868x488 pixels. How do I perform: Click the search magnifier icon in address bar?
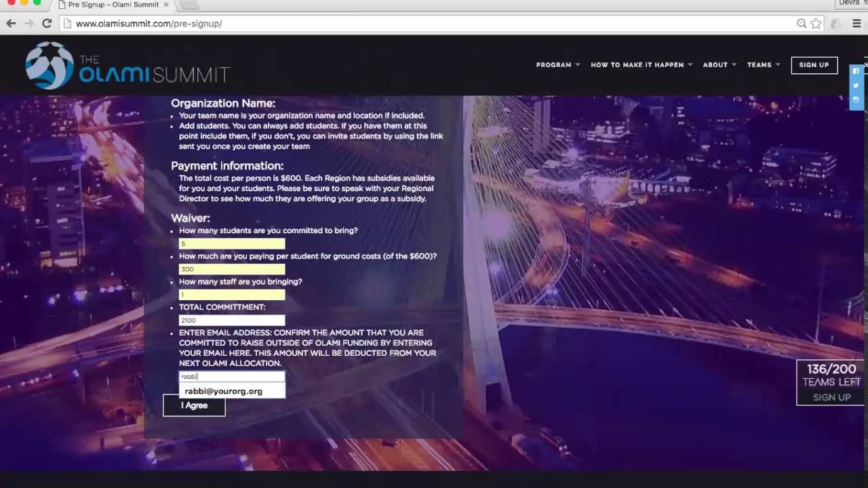802,24
